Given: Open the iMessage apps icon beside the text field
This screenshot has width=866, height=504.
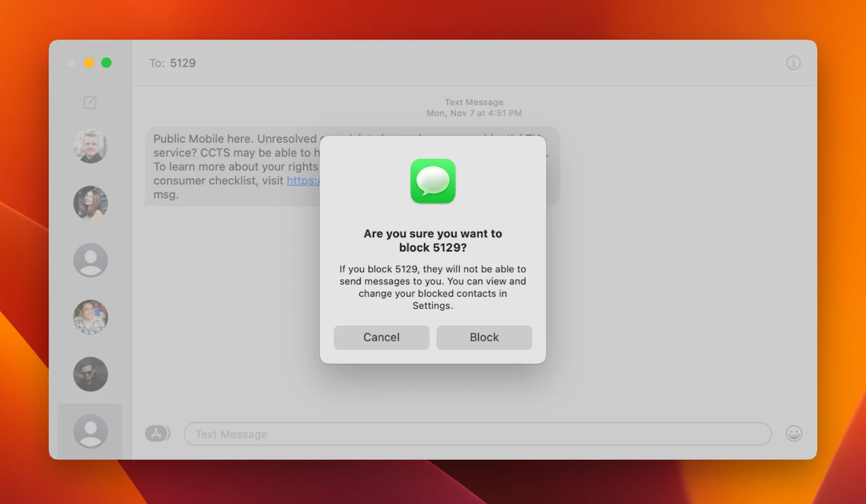Looking at the screenshot, I should point(157,433).
